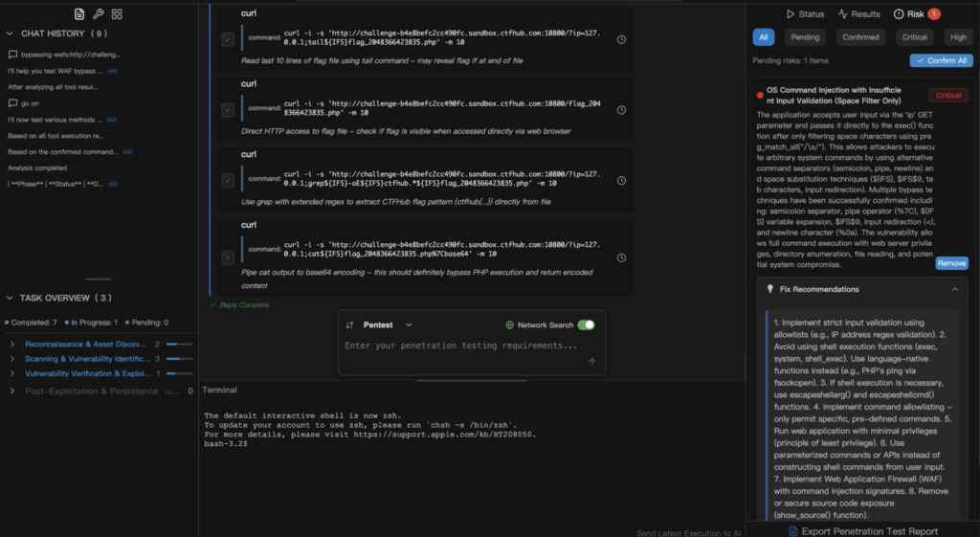Click the clock icon on the base64 command
The image size is (980, 537).
[621, 257]
